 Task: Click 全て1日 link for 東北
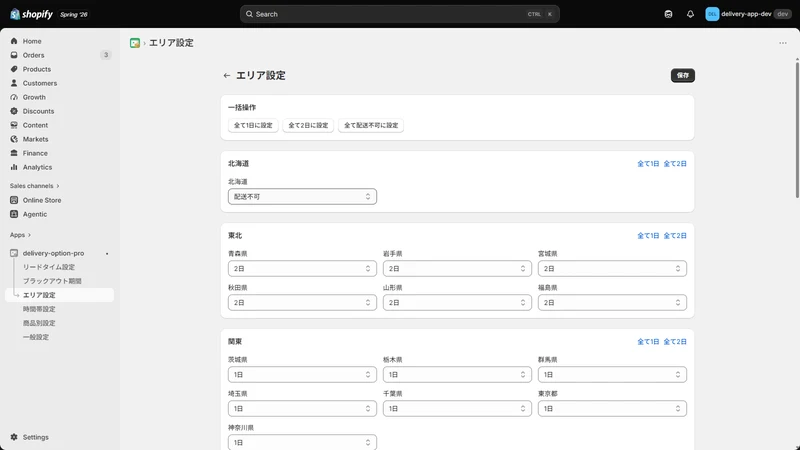click(x=648, y=236)
